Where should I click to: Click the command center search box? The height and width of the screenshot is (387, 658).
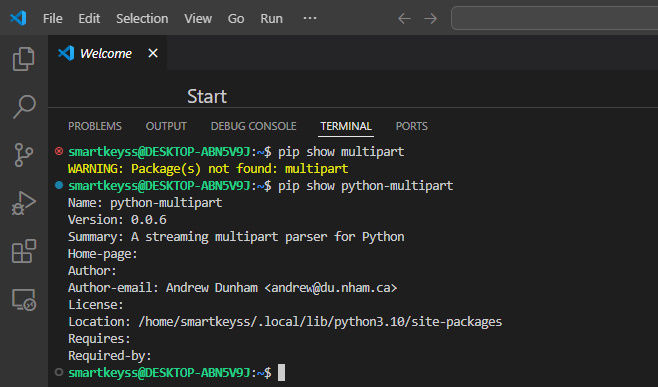[554, 18]
